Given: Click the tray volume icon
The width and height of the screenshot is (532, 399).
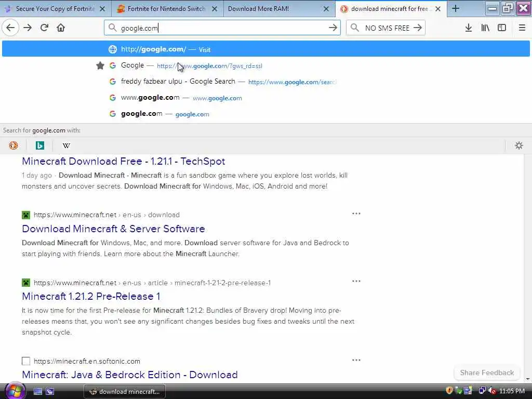Looking at the screenshot, I should pyautogui.click(x=493, y=391).
